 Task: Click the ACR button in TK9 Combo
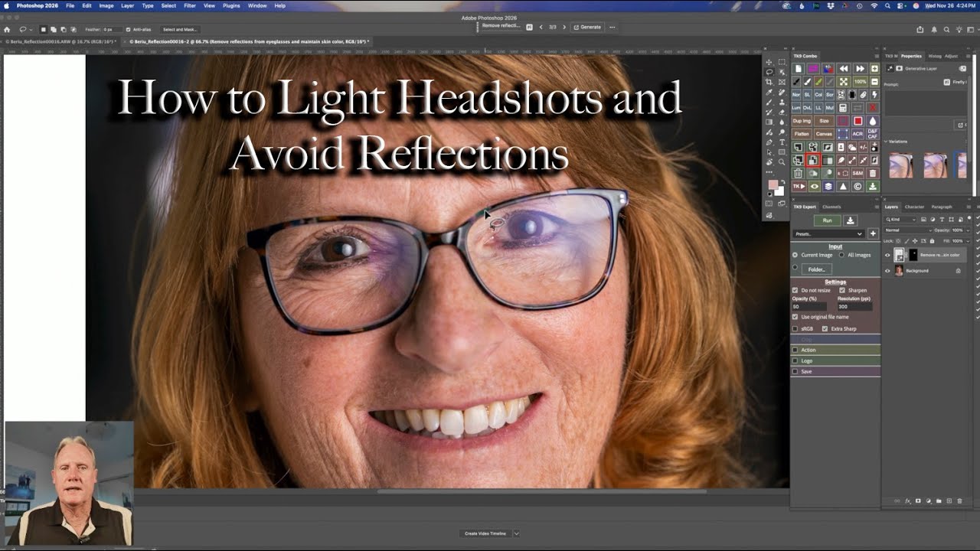(x=857, y=133)
